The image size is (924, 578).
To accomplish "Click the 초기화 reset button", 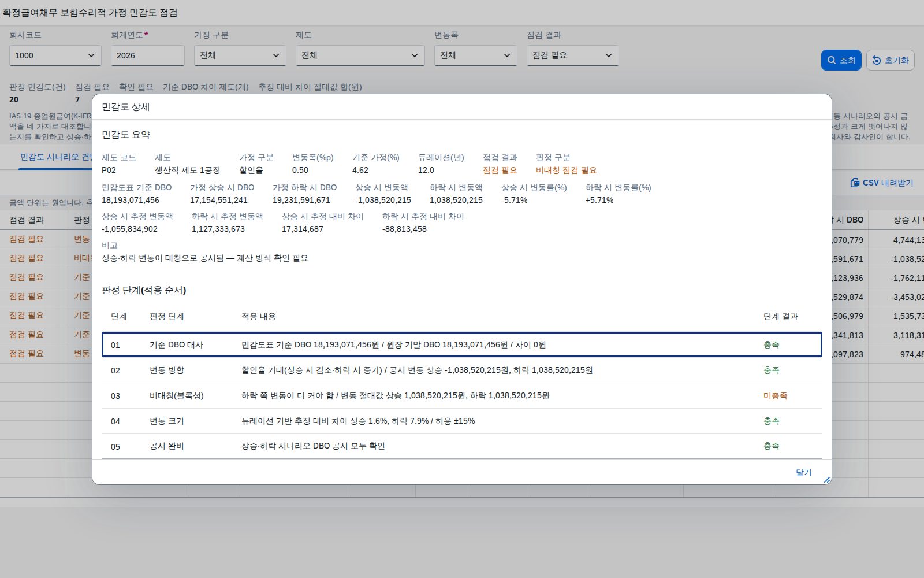I will [x=891, y=60].
